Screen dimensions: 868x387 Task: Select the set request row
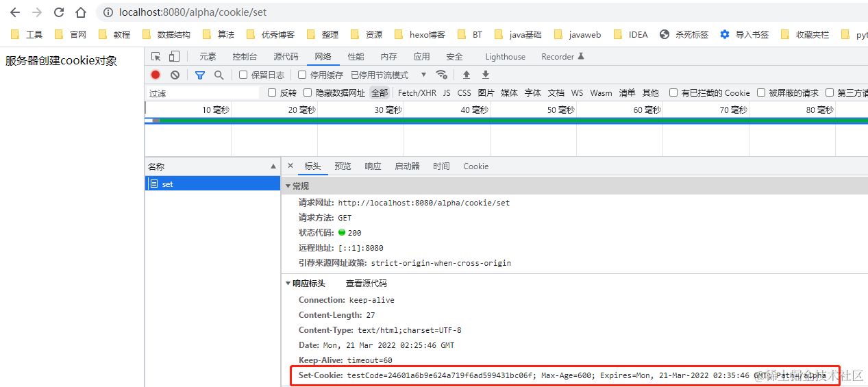click(212, 184)
